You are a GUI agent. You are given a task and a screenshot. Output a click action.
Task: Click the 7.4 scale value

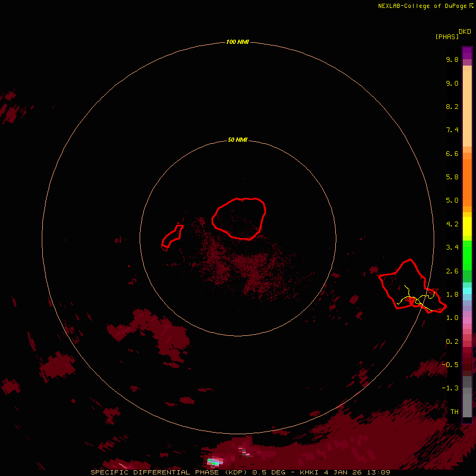pyautogui.click(x=452, y=130)
